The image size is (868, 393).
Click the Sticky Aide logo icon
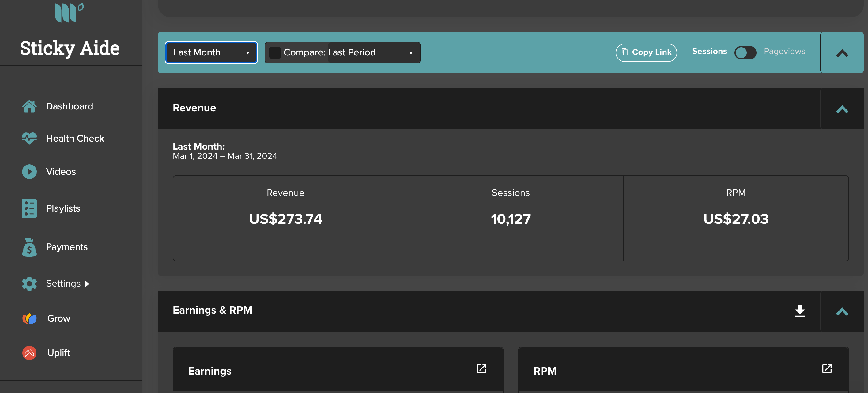pos(69,13)
